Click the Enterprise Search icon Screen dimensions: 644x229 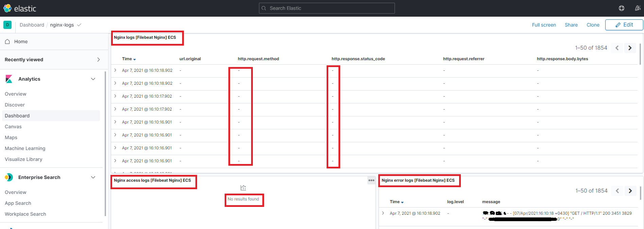(9, 177)
